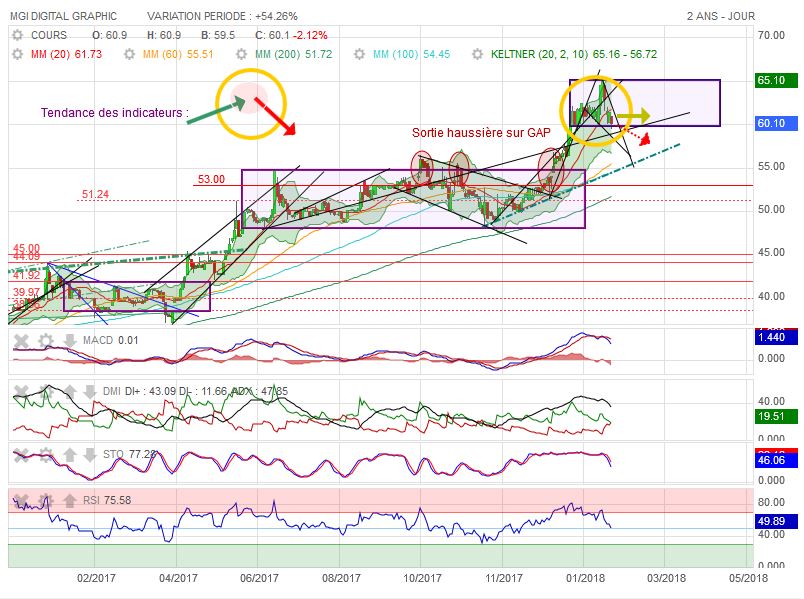Image resolution: width=804 pixels, height=599 pixels.
Task: Click the green 65.10 price tag
Action: tap(777, 81)
